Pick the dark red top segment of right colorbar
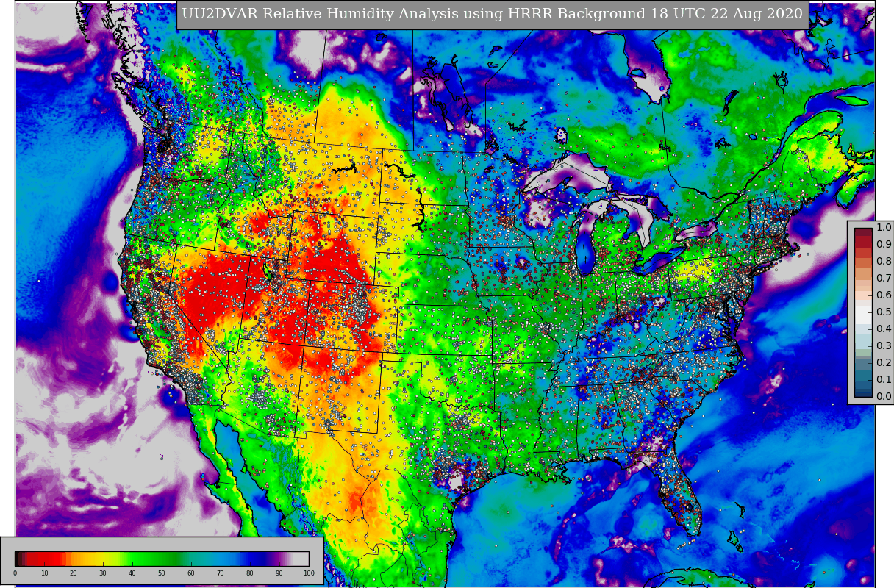894x588 pixels. (x=863, y=232)
